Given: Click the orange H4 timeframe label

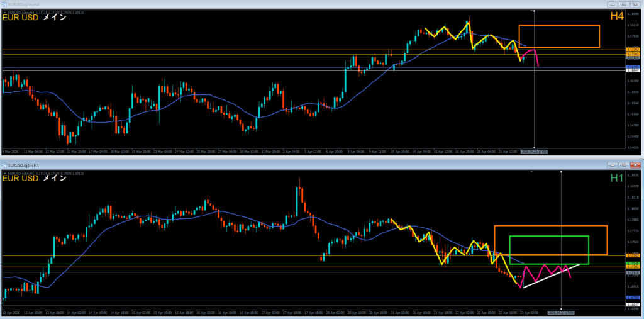Looking at the screenshot, I should [616, 16].
